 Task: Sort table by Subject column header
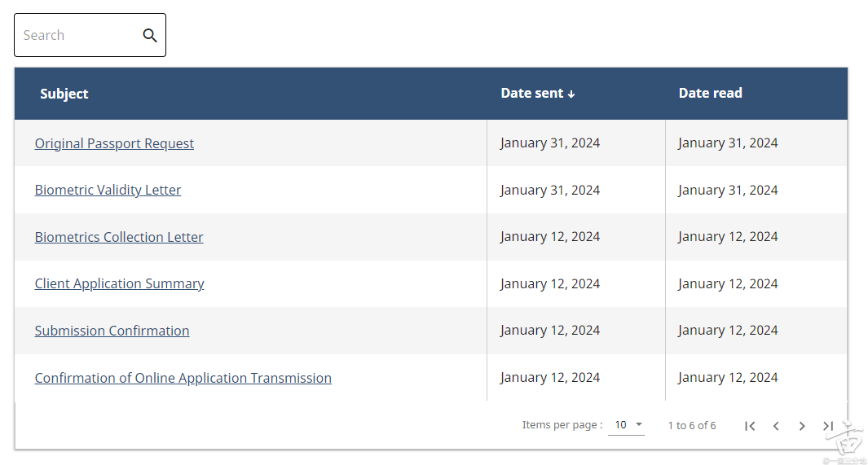[x=64, y=94]
